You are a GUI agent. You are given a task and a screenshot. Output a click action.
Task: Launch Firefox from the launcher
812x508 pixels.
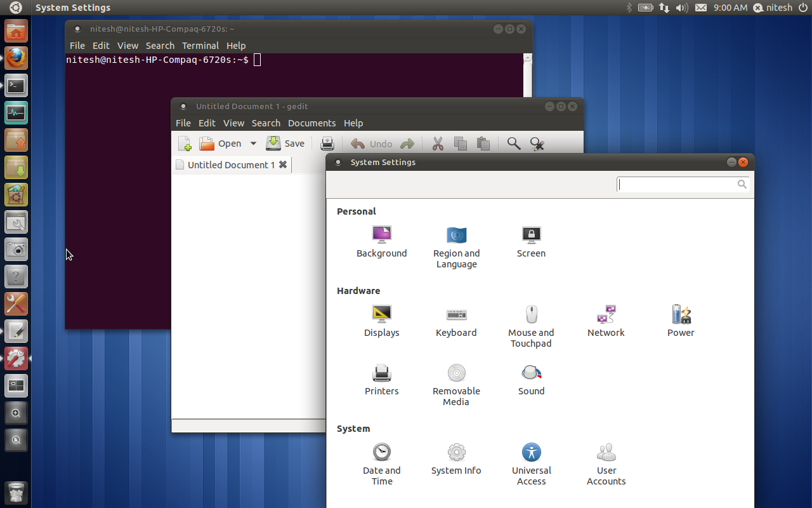click(16, 58)
